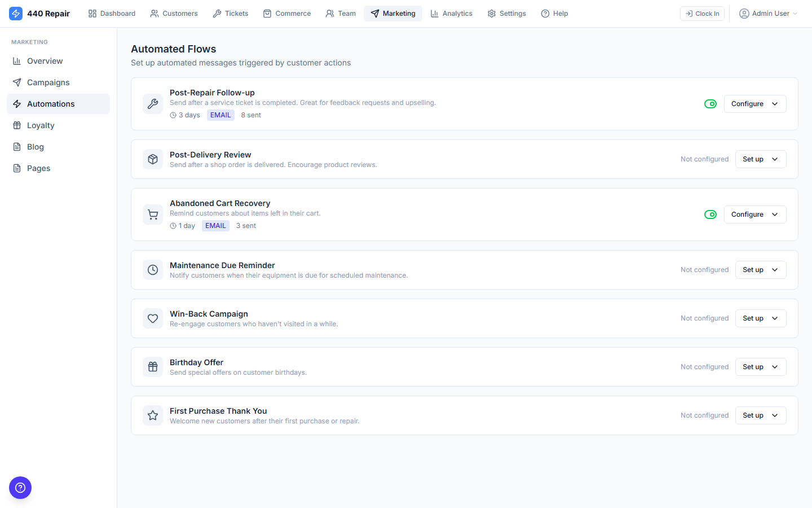Switch to the Analytics tab
The width and height of the screenshot is (812, 508).
point(452,13)
